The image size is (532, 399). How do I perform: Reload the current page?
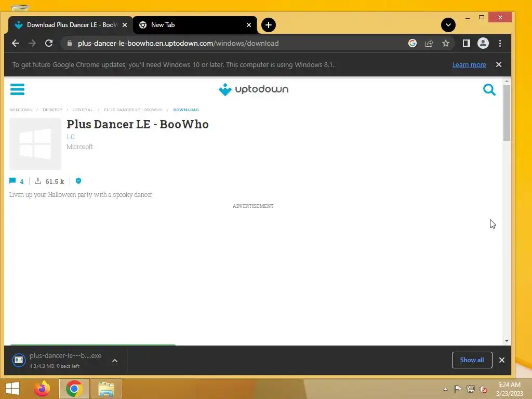(x=49, y=44)
